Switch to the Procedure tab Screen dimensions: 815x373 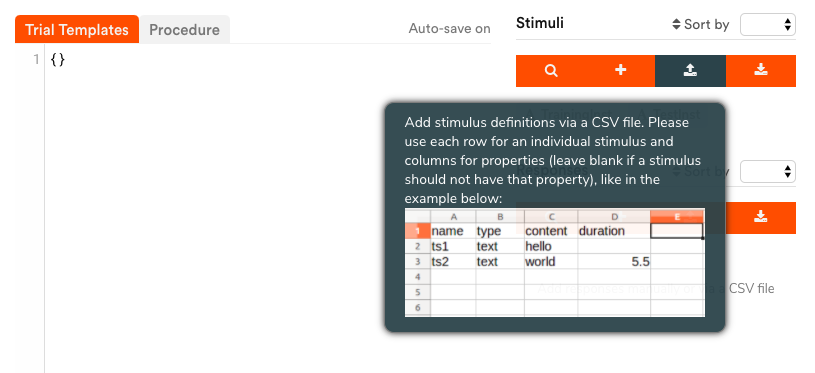pos(185,30)
